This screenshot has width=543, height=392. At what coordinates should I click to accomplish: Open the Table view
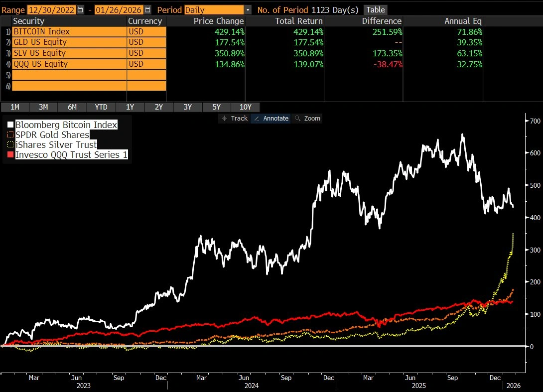coord(375,9)
